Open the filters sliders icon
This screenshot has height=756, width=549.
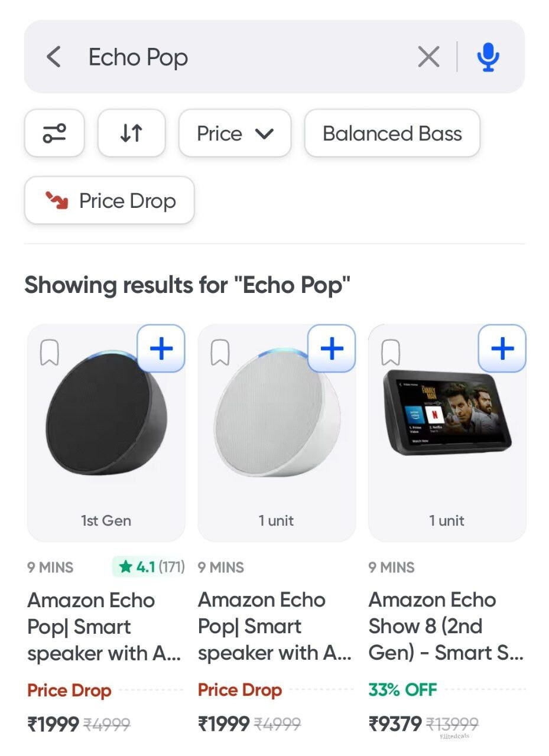pyautogui.click(x=54, y=133)
